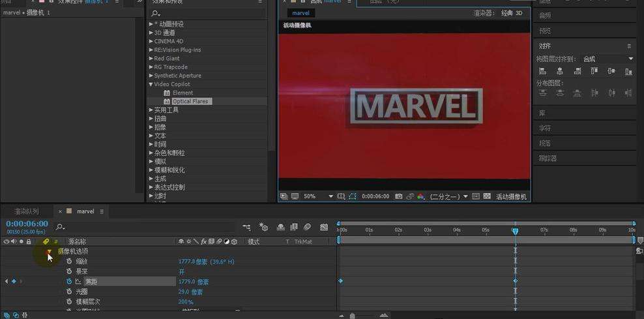The width and height of the screenshot is (644, 319).
Task: Take a snapshot with camera icon
Action: (398, 196)
